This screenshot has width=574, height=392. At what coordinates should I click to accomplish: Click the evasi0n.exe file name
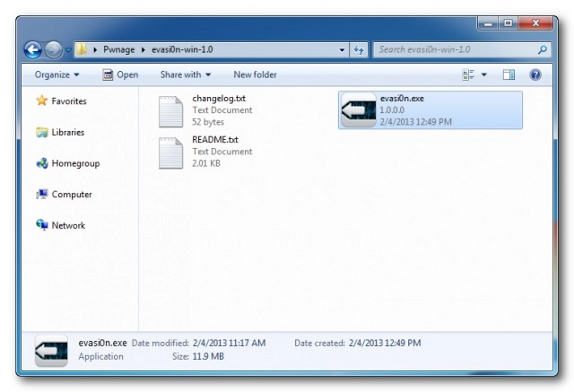pyautogui.click(x=402, y=99)
